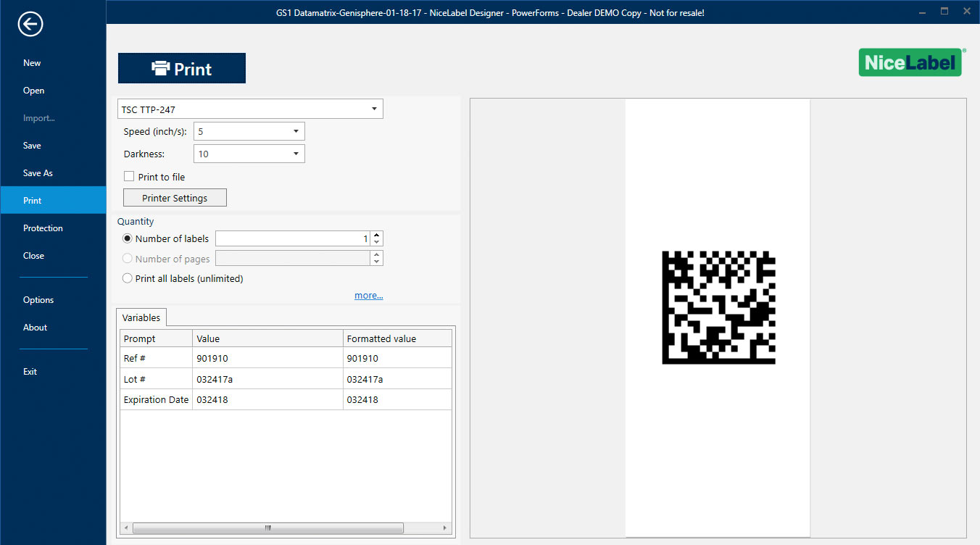Choose Print all labels (unlimited)

click(127, 278)
